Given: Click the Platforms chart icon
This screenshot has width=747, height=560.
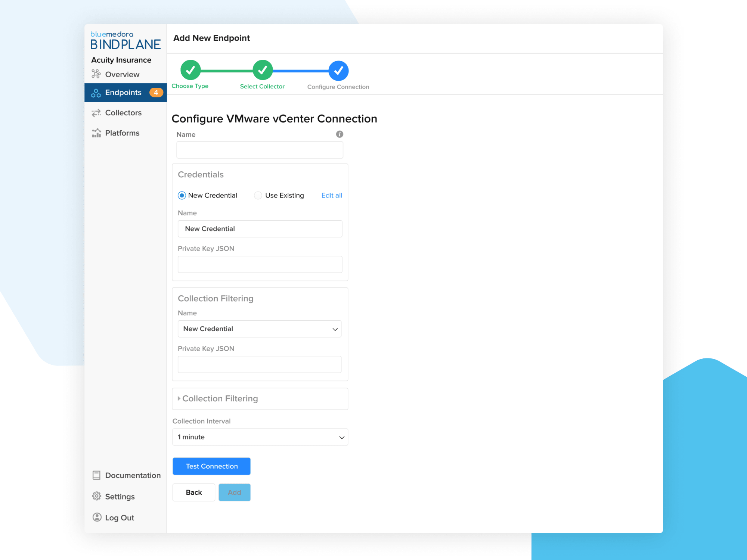Looking at the screenshot, I should point(96,133).
